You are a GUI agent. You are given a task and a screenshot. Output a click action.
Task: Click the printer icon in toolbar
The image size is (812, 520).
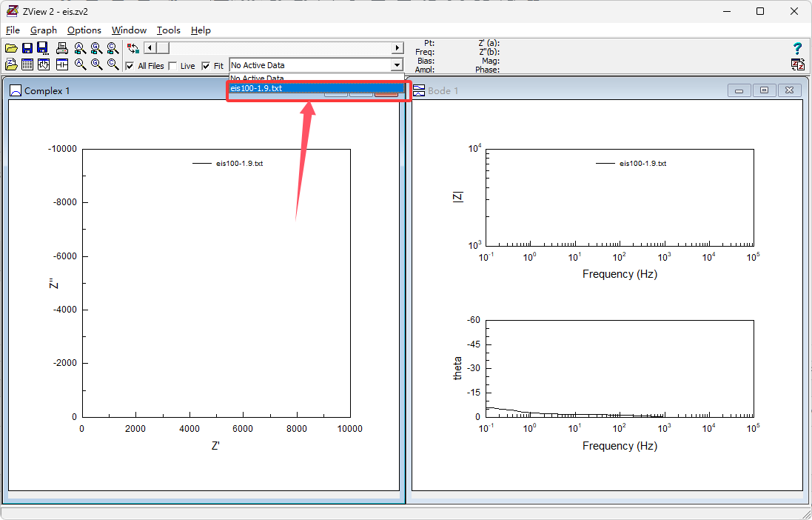click(x=62, y=49)
